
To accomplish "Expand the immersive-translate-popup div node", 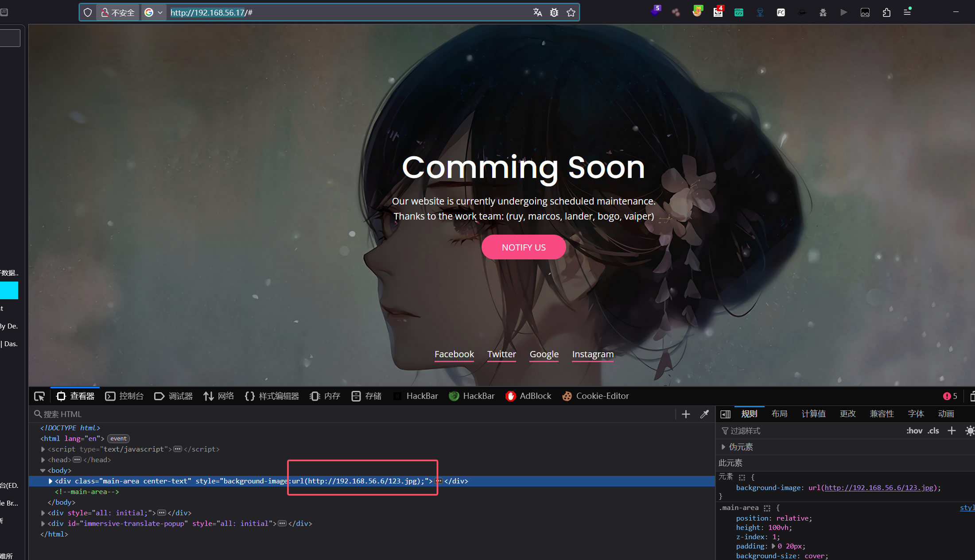I will click(x=43, y=523).
